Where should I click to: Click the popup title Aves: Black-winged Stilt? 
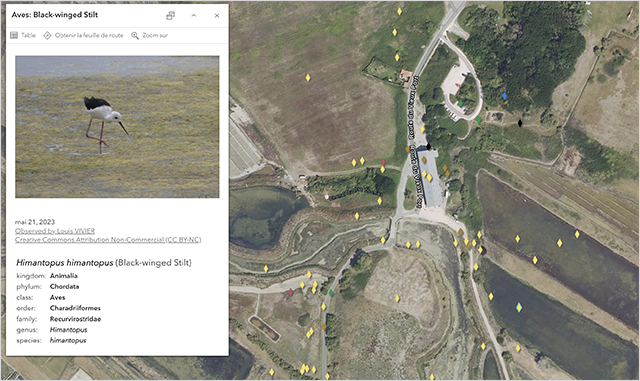(x=55, y=15)
